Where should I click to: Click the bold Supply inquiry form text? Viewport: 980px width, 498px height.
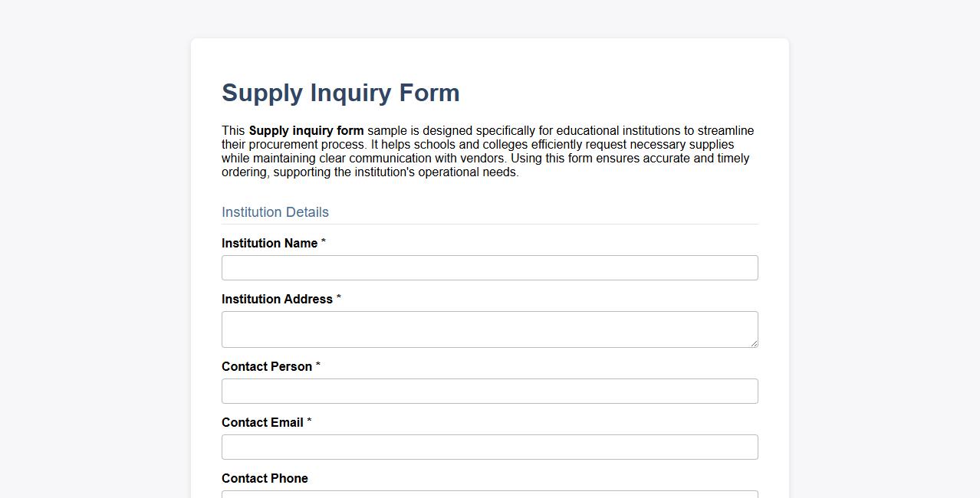306,130
